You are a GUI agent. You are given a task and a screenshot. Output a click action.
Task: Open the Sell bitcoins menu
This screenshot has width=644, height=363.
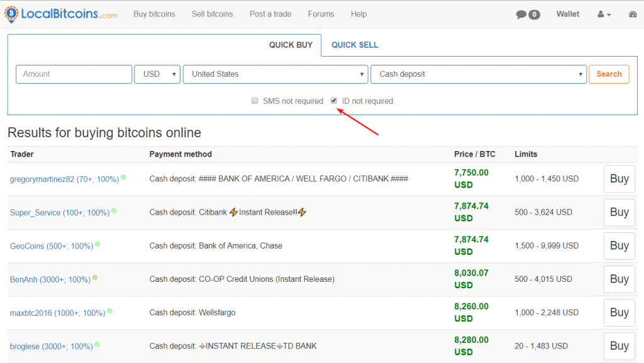tap(213, 14)
